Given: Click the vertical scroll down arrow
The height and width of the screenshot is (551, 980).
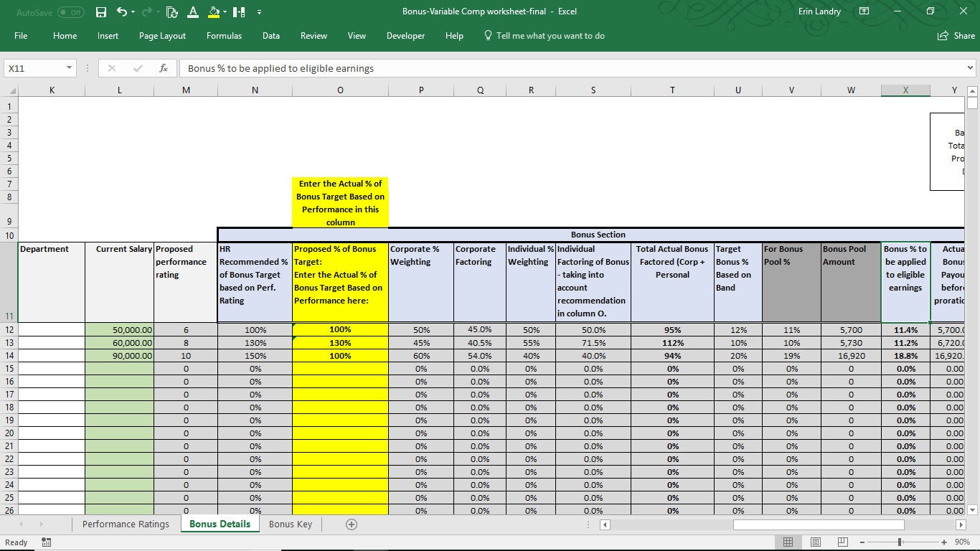Looking at the screenshot, I should point(972,509).
